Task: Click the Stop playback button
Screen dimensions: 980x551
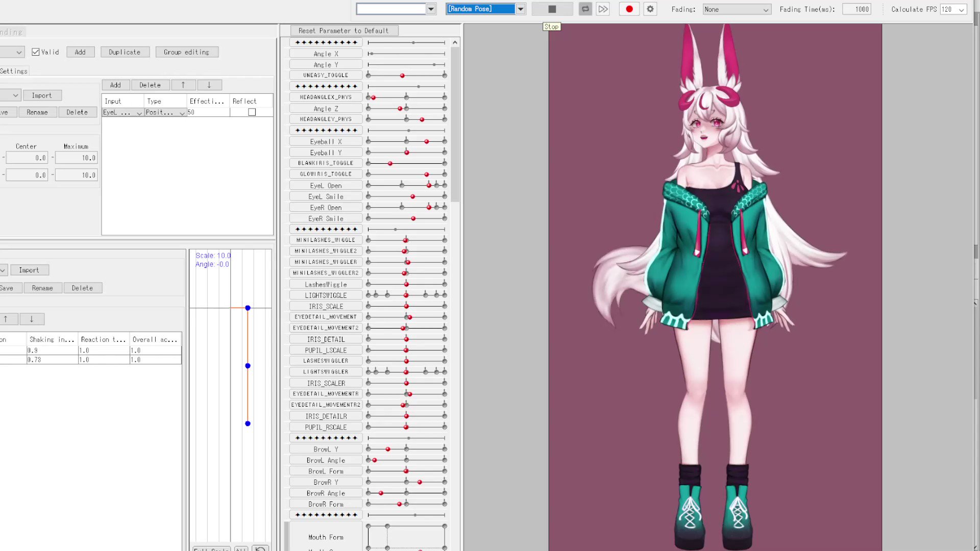Action: tap(552, 9)
